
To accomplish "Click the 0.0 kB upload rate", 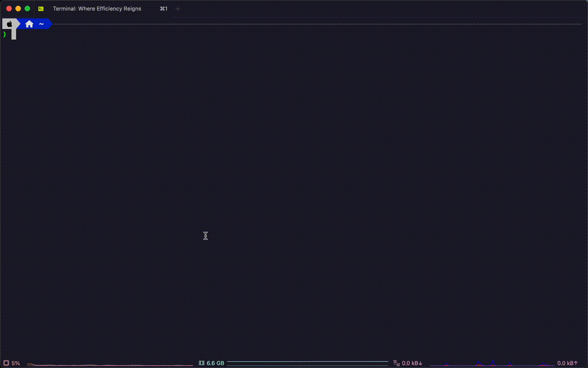I will [567, 363].
